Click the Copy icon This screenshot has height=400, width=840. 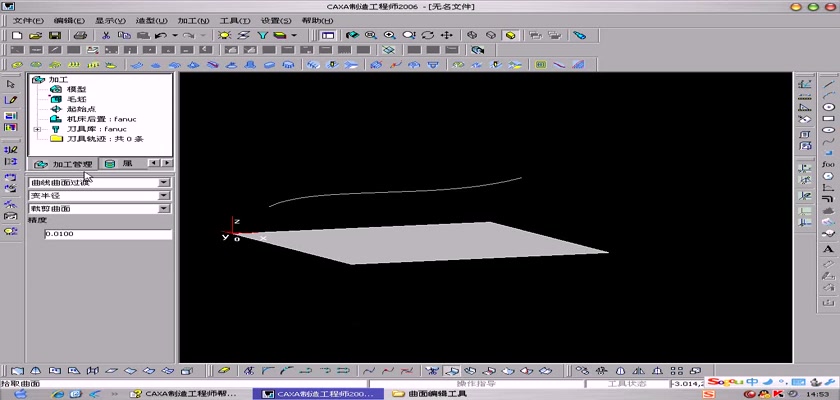[124, 35]
